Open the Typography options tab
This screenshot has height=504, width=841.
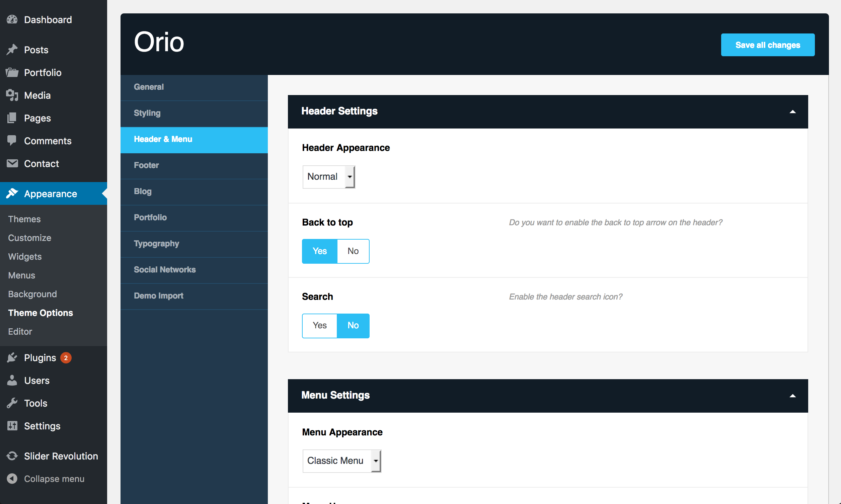(x=194, y=244)
